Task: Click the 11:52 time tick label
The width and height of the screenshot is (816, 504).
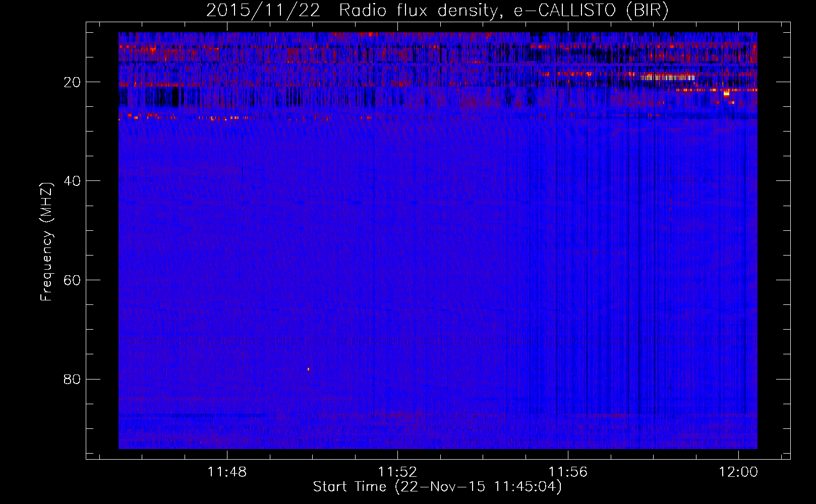Action: click(x=398, y=472)
